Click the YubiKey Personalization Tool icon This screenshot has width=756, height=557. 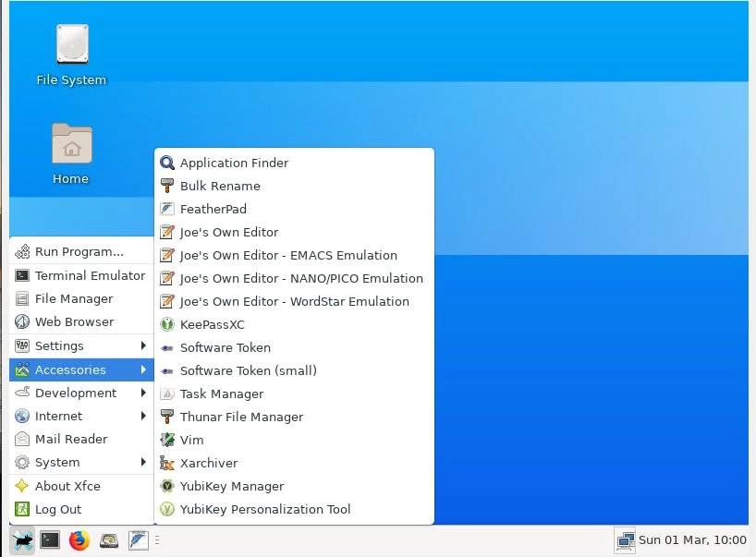167,509
